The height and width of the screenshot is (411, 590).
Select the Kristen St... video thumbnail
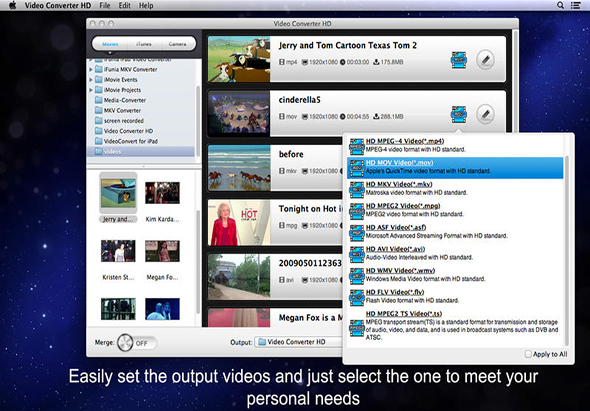pyautogui.click(x=118, y=251)
